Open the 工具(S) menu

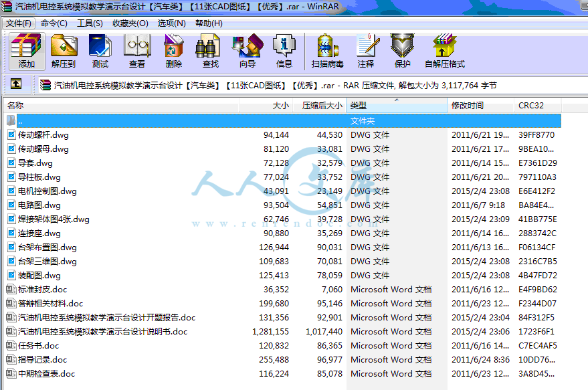click(90, 23)
